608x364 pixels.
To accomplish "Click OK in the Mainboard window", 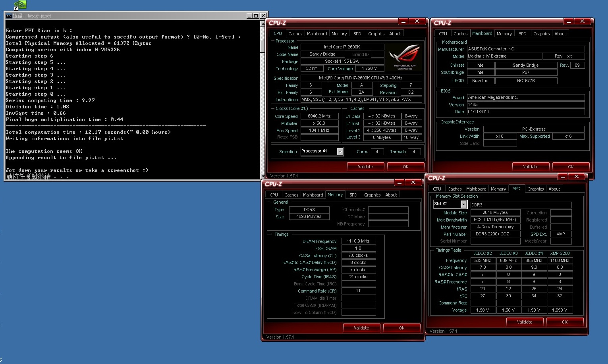I will 571,167.
